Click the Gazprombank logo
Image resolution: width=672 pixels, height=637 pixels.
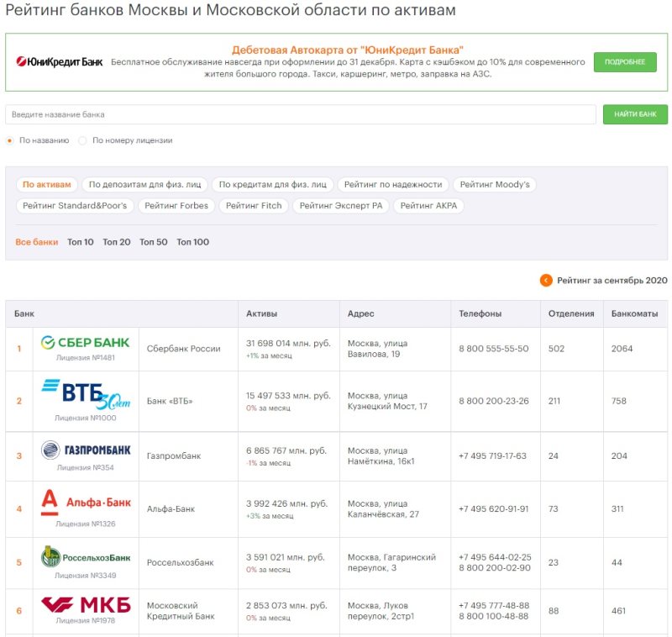[x=86, y=450]
